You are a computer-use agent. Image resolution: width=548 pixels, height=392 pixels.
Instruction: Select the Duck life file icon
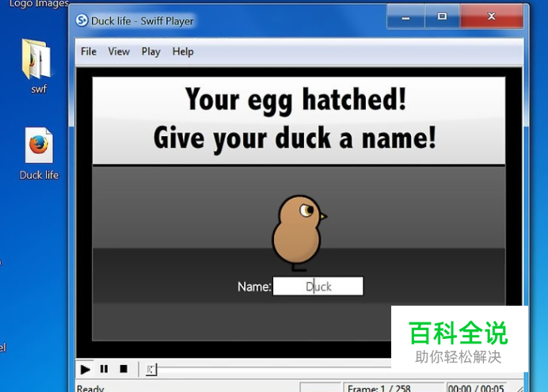[39, 154]
